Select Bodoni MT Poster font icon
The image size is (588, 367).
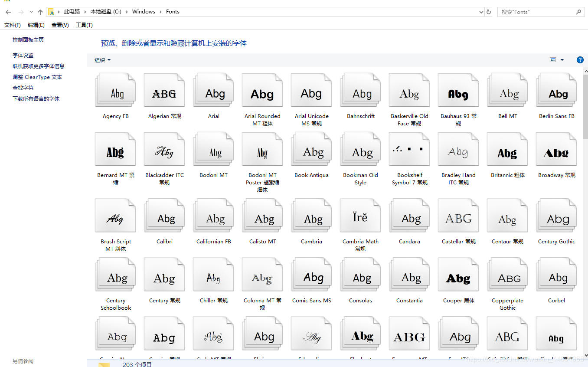click(262, 149)
